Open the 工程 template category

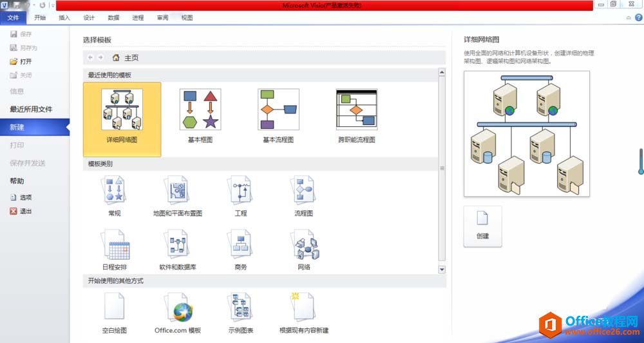[241, 196]
